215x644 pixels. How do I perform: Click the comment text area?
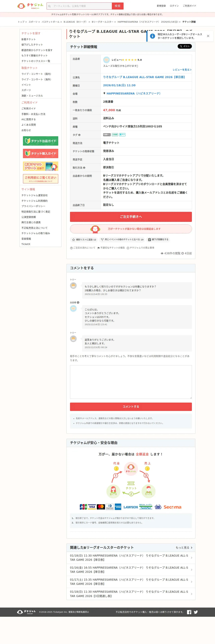(x=131, y=382)
